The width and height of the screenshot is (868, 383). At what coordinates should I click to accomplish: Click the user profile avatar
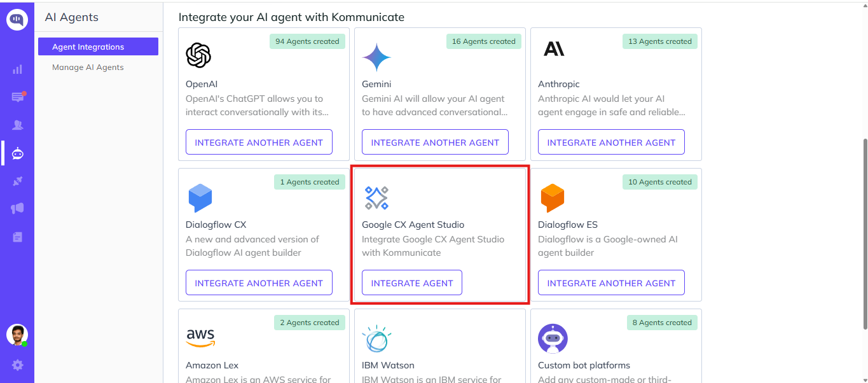coord(17,335)
